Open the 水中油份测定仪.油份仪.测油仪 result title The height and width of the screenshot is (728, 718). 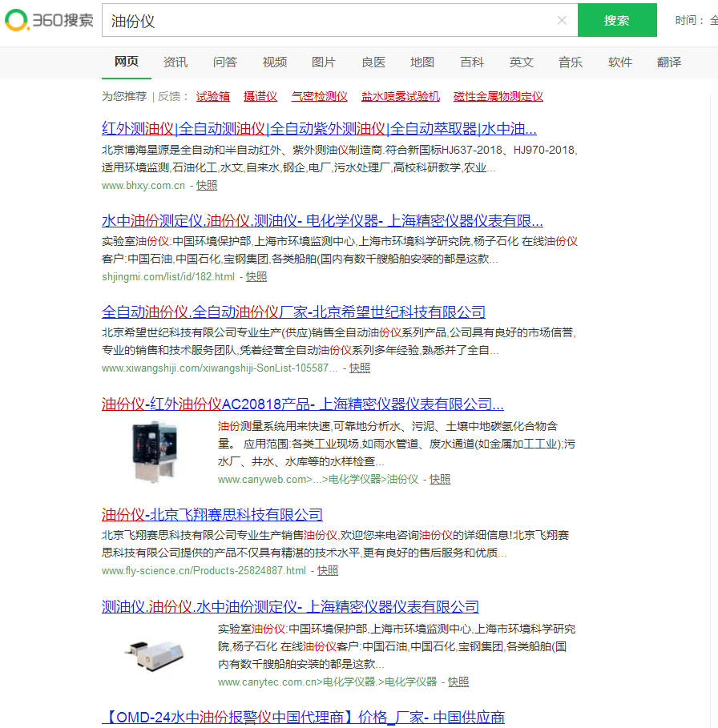(322, 220)
